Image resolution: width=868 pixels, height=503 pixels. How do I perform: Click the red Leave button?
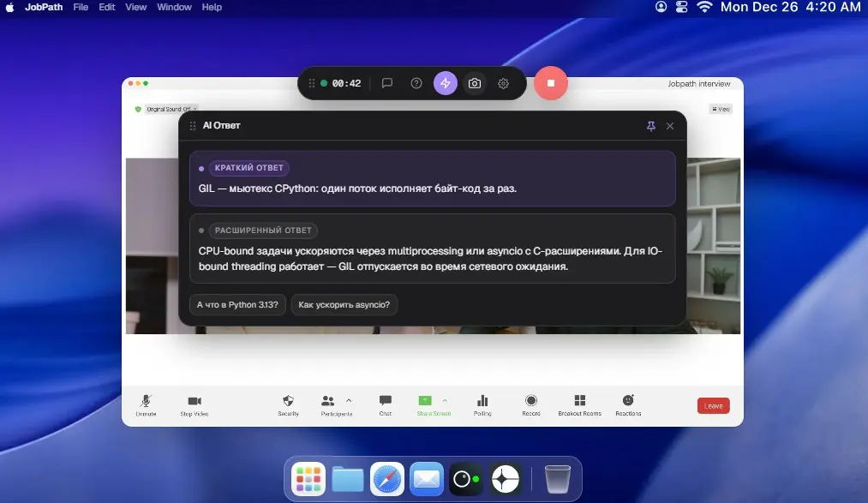714,405
